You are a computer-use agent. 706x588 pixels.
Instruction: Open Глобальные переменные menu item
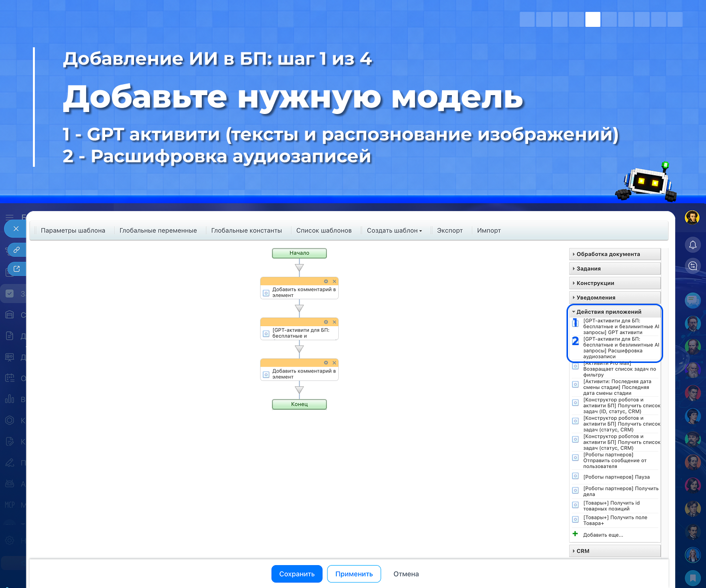[x=158, y=231]
